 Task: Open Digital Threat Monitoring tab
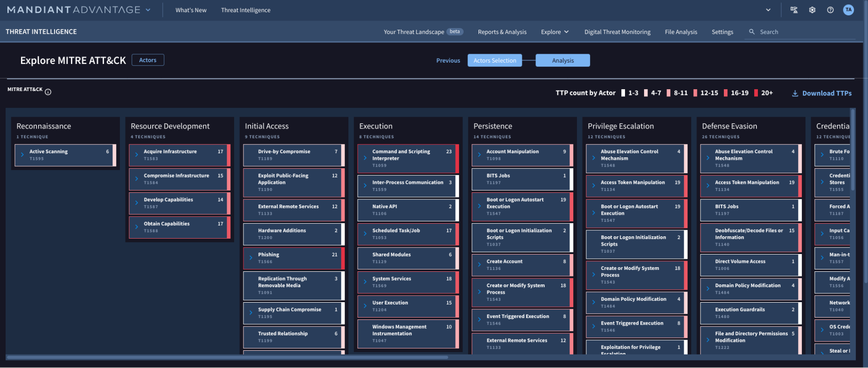point(617,32)
